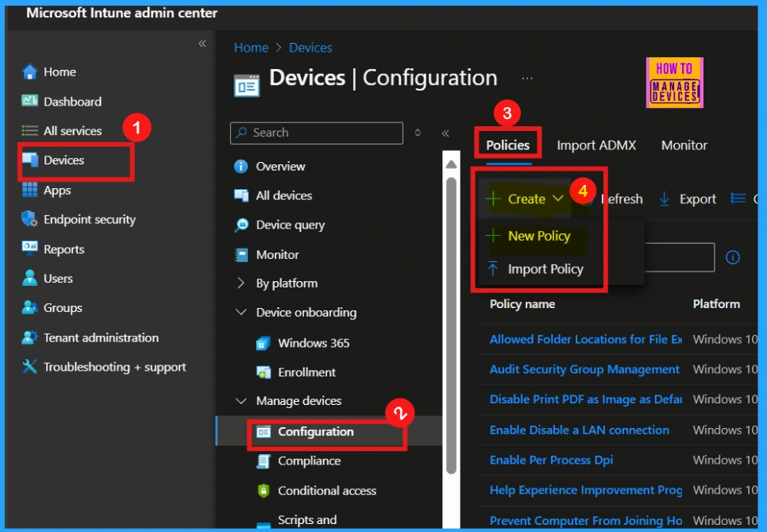Click the Home icon in left navigation
This screenshot has width=767, height=532.
30,72
